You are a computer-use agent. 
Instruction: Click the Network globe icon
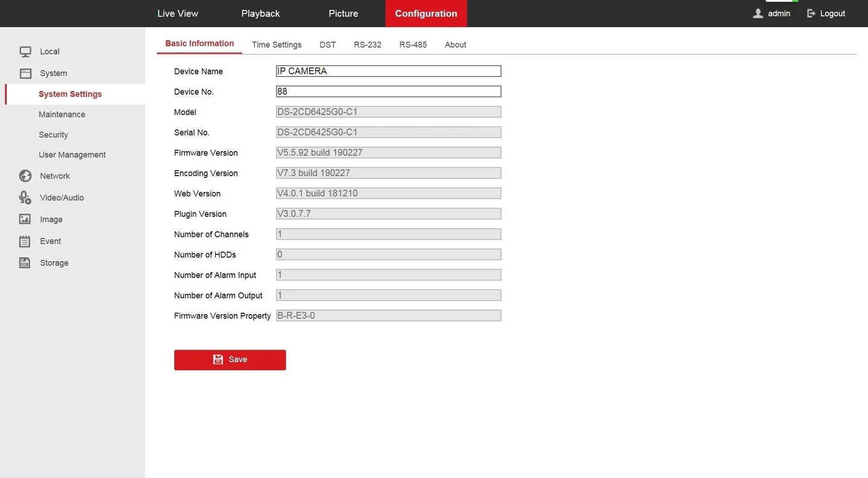point(25,176)
